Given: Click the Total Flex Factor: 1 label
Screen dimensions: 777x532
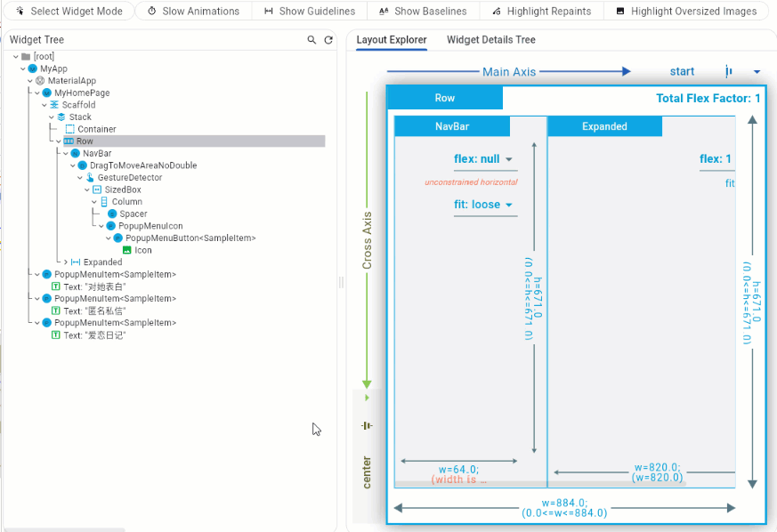Looking at the screenshot, I should [x=708, y=99].
